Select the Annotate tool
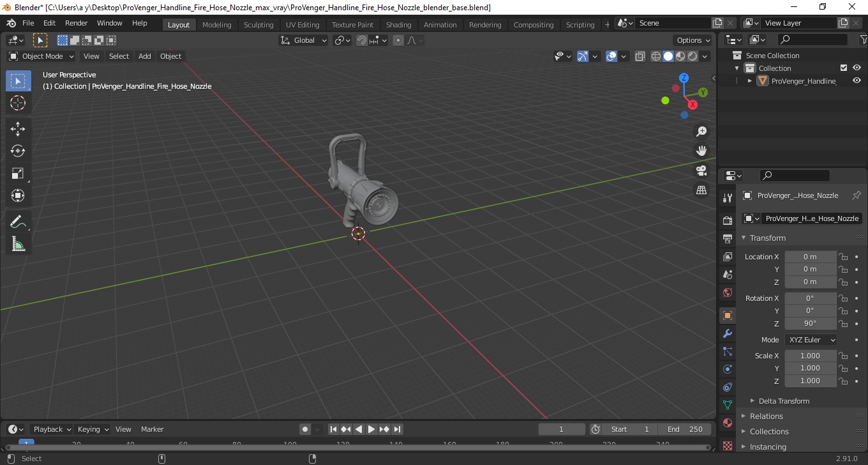The height and width of the screenshot is (465, 868). click(x=18, y=222)
